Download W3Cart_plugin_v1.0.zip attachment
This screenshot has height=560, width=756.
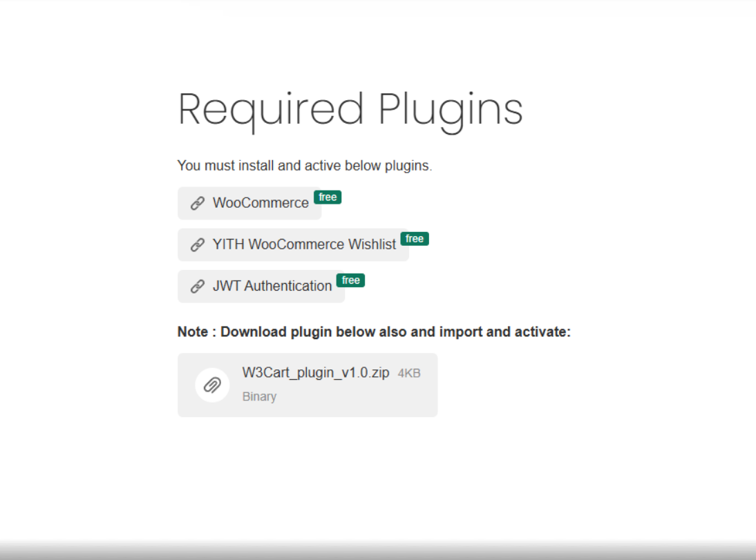308,385
